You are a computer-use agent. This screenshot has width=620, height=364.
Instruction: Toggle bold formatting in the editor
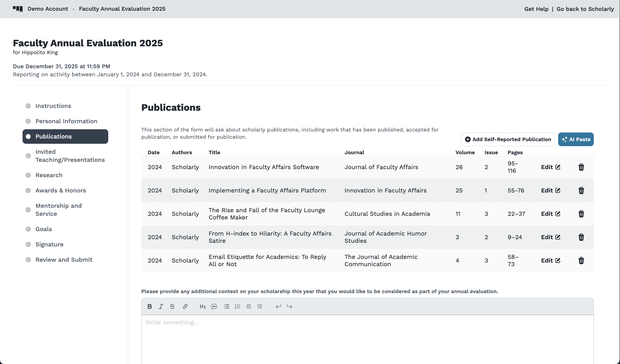click(x=150, y=306)
